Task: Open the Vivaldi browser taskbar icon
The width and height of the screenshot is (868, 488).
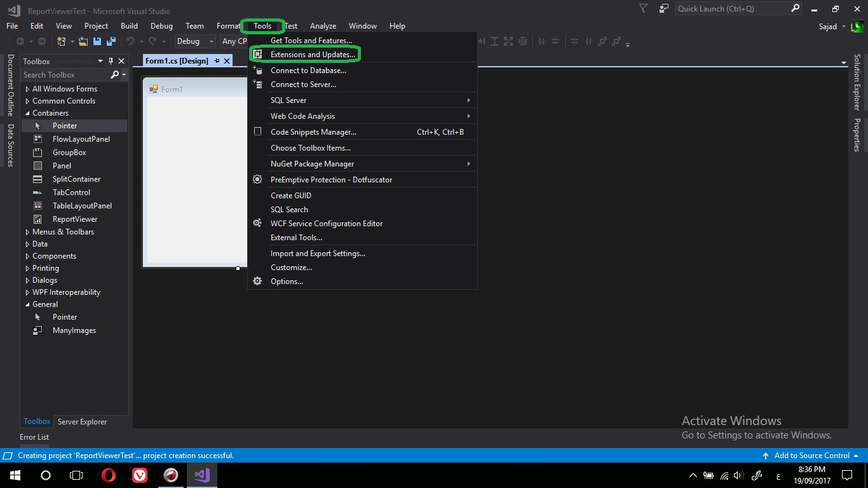Action: point(140,475)
